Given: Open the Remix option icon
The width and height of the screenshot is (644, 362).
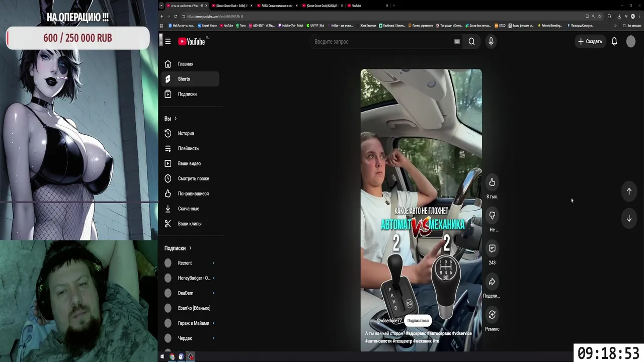Looking at the screenshot, I should [492, 315].
